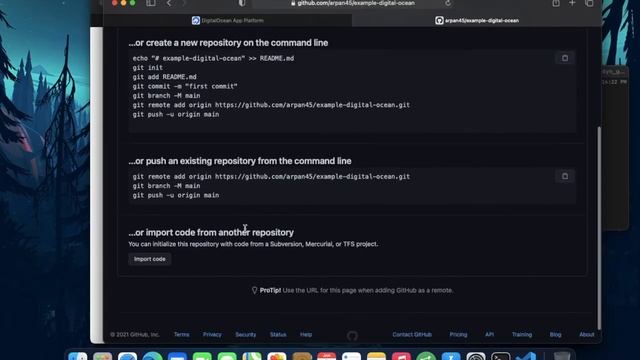Click the echo README.md command line
640x360 pixels.
point(213,58)
